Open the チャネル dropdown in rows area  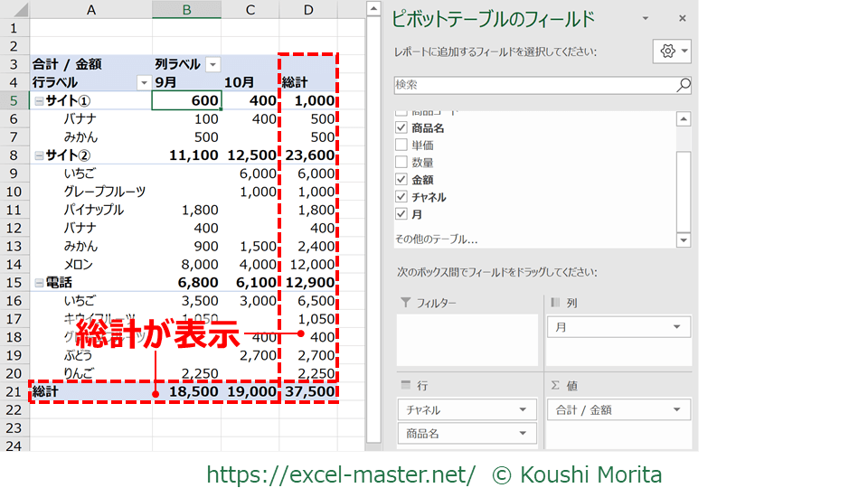[523, 409]
